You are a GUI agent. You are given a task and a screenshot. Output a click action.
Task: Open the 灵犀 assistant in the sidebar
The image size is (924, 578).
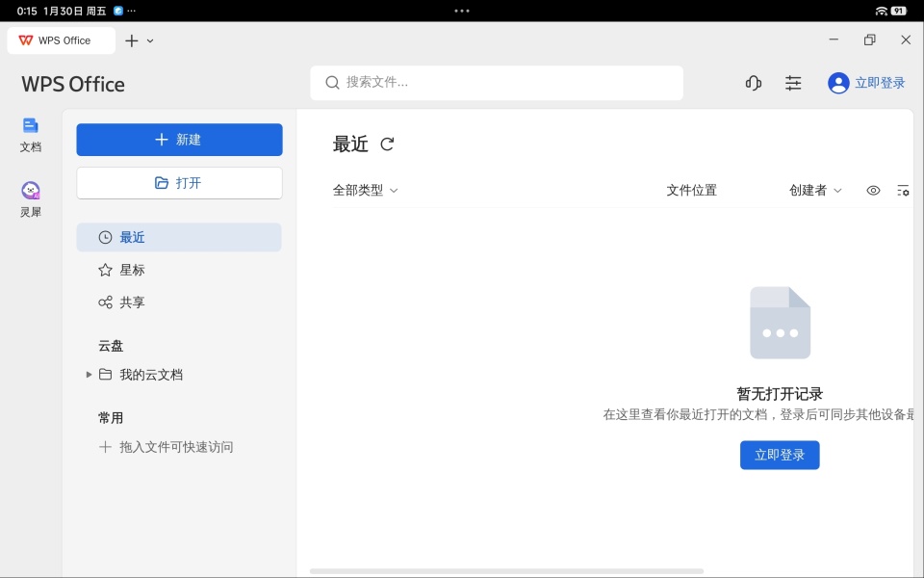(x=30, y=197)
